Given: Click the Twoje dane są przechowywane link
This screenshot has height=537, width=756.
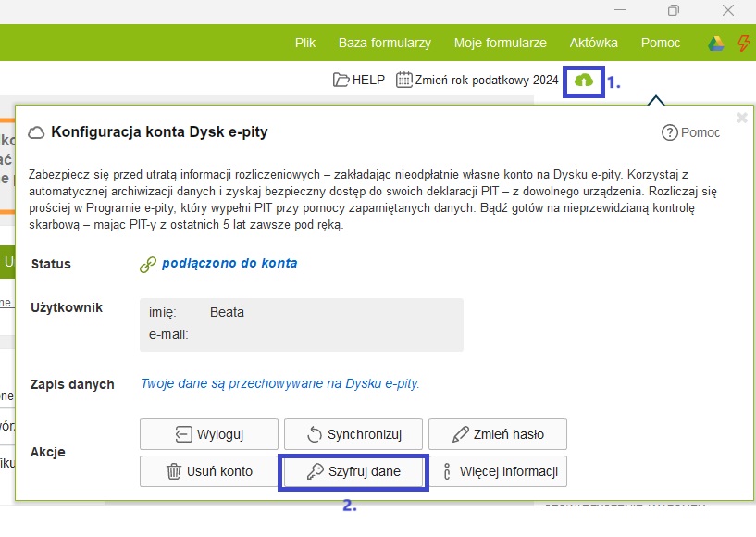Looking at the screenshot, I should click(x=279, y=383).
